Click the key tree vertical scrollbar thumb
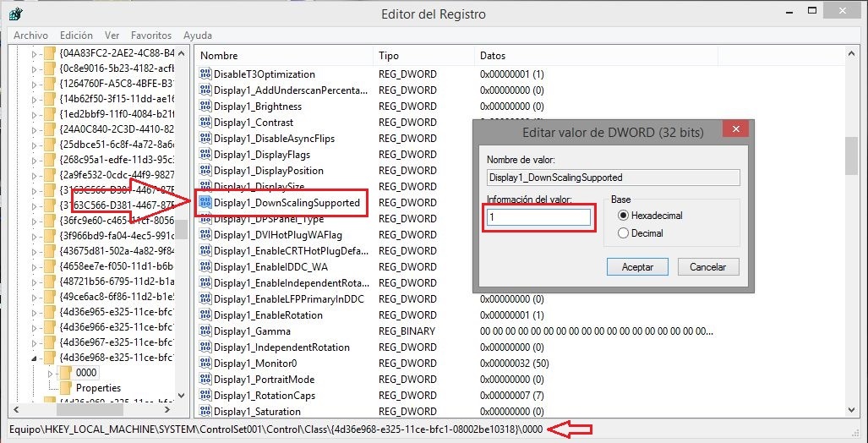The width and height of the screenshot is (868, 443). 182,229
